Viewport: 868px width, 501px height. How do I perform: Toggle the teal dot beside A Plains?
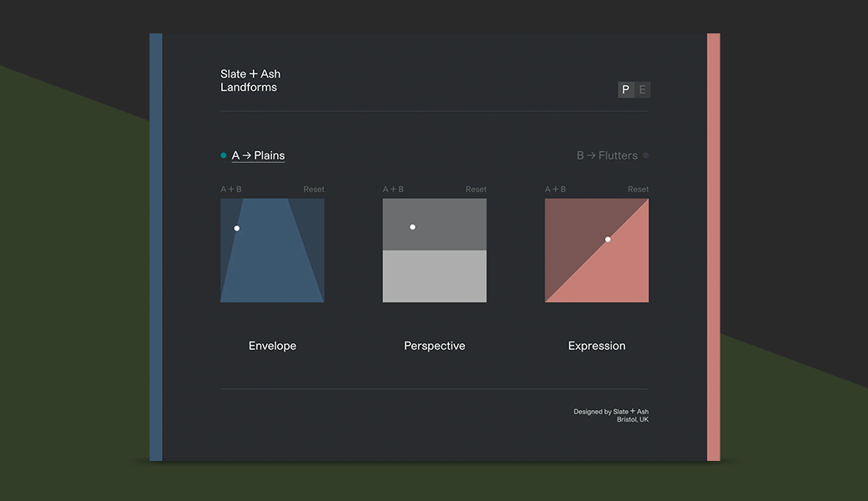coord(224,155)
